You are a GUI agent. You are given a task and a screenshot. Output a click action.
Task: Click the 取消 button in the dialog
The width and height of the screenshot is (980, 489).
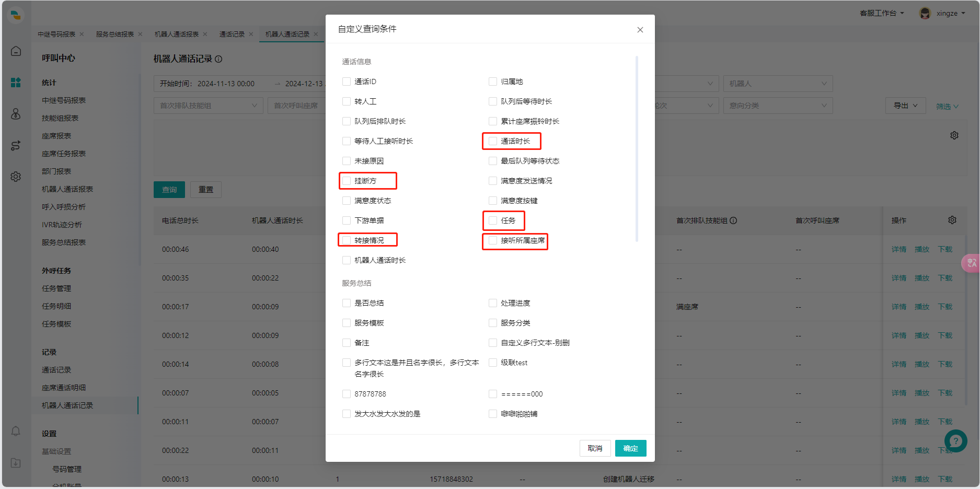(x=595, y=448)
